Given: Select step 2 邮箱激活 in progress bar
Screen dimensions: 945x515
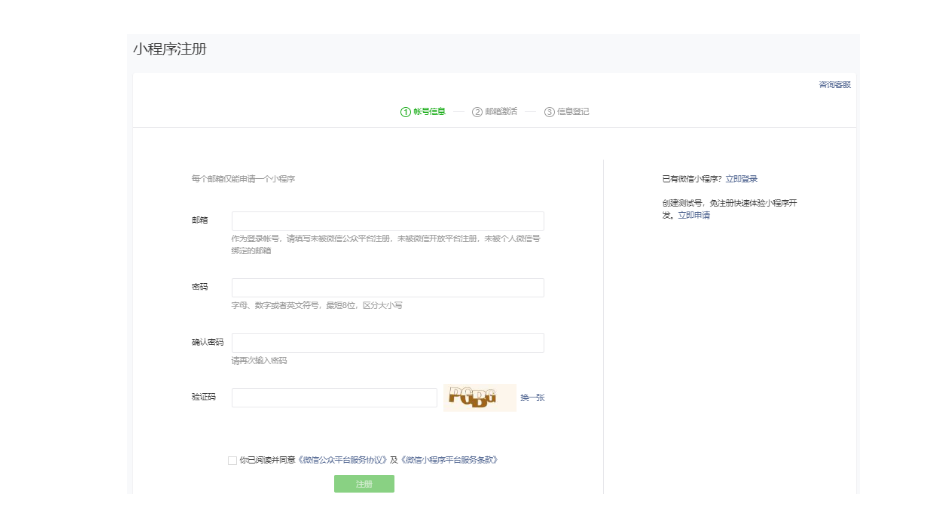Looking at the screenshot, I should (x=495, y=111).
